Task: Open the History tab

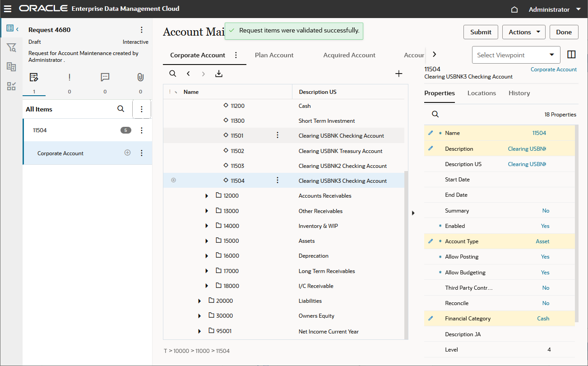Action: click(519, 93)
